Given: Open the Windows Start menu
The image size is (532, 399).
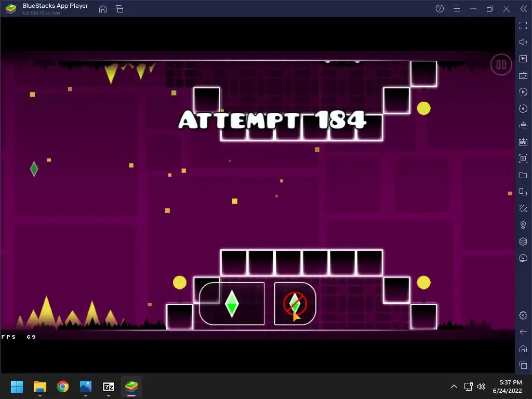Looking at the screenshot, I should (17, 387).
